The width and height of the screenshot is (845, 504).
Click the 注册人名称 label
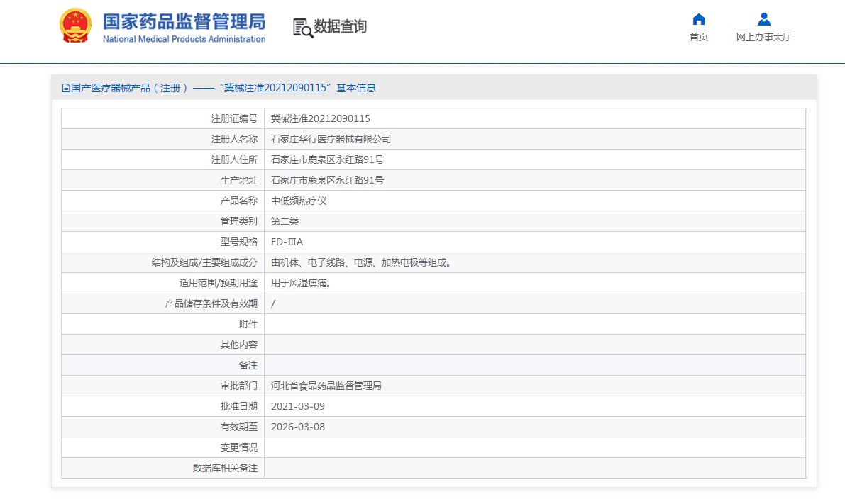pyautogui.click(x=234, y=139)
